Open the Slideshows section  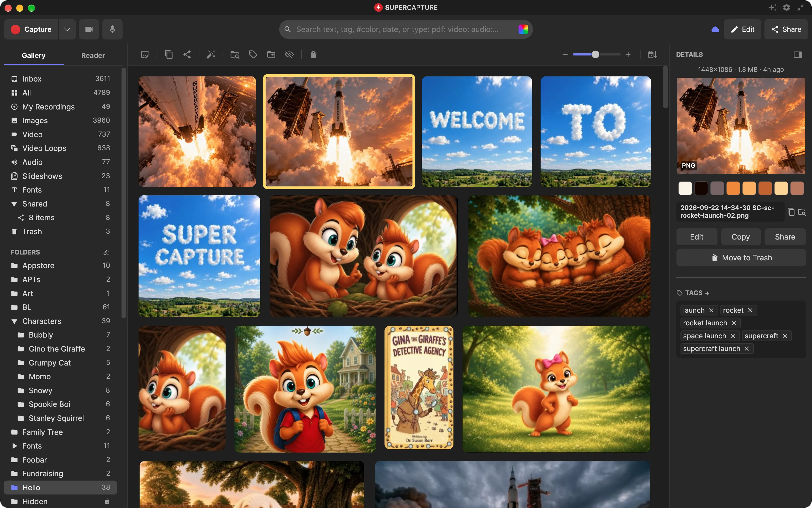pyautogui.click(x=60, y=176)
